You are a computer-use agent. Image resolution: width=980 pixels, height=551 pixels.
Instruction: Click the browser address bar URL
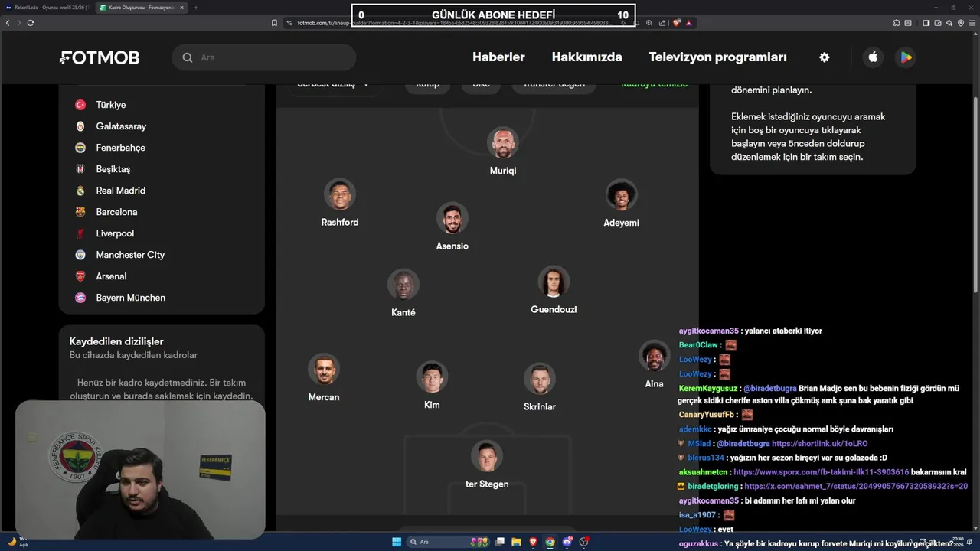click(x=454, y=23)
